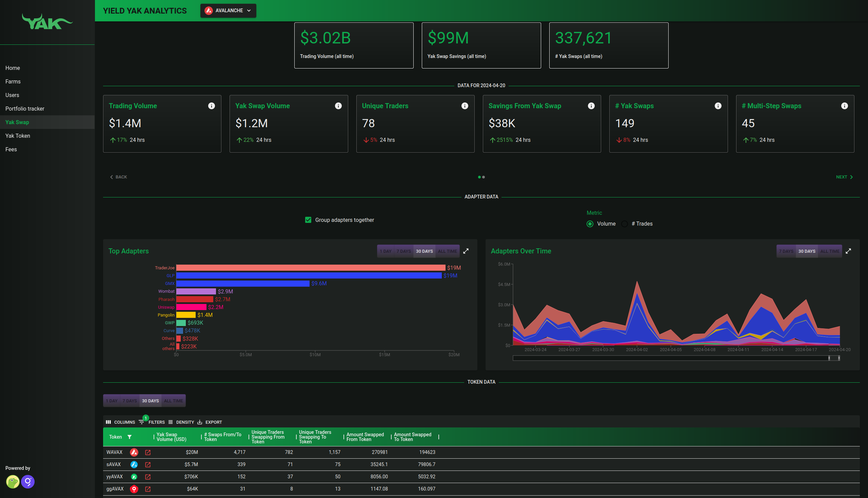Click the Yak Swap sidebar menu item
The width and height of the screenshot is (868, 498).
coord(17,122)
